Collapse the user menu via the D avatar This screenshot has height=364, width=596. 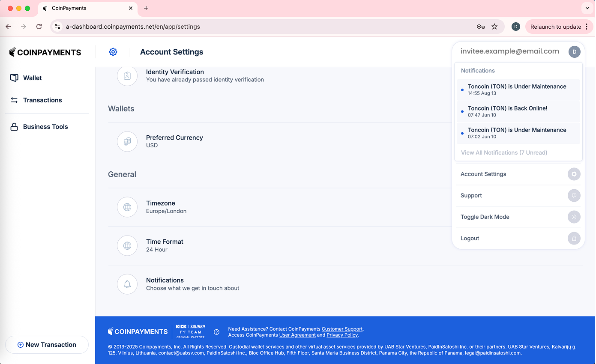tap(574, 52)
